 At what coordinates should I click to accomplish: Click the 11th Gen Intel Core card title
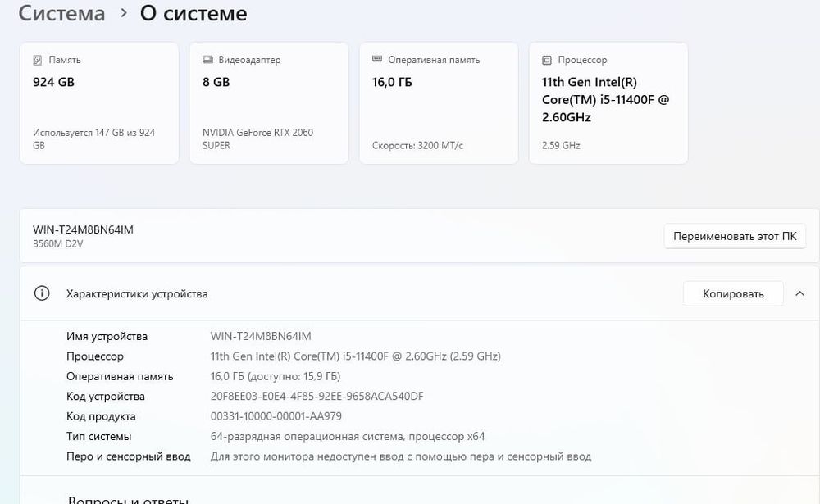(606, 99)
